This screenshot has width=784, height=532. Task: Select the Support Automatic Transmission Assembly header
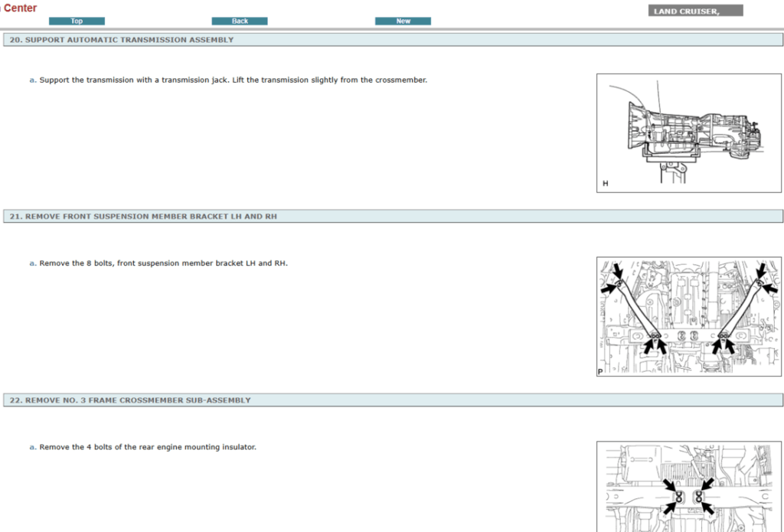122,40
